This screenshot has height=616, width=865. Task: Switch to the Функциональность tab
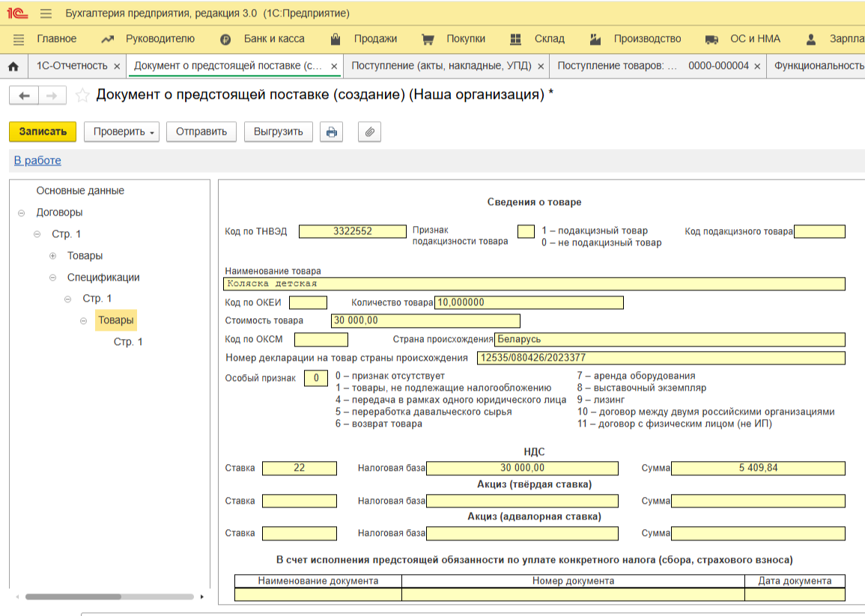[819, 66]
